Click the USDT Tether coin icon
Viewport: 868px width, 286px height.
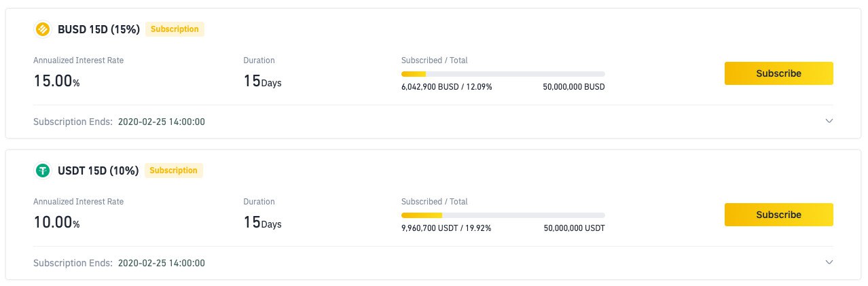[43, 171]
